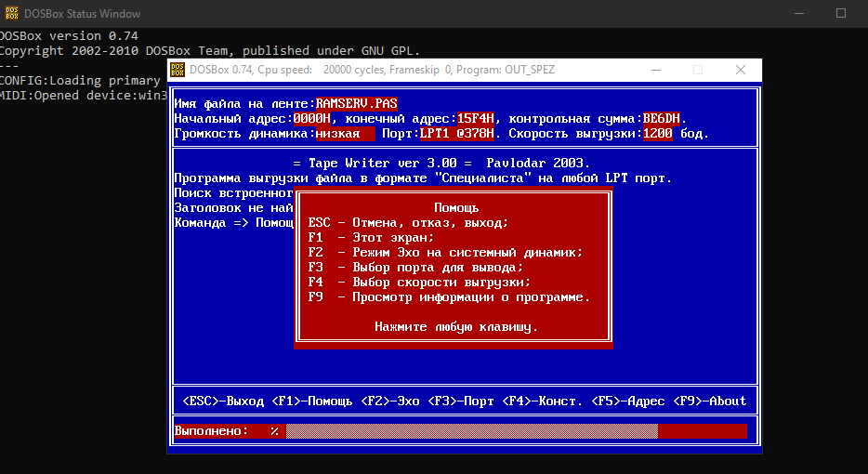Click the Нажмите любую клавишу prompt
868x474 pixels.
[x=456, y=327]
